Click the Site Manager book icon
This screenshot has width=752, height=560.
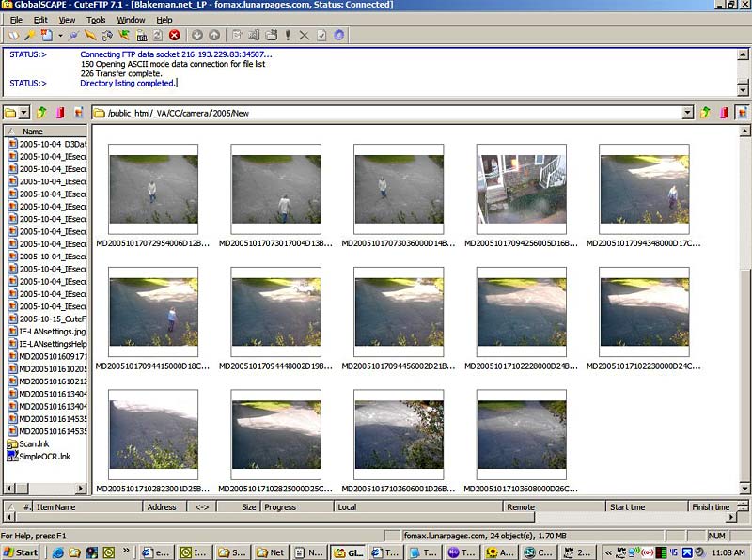pos(12,35)
